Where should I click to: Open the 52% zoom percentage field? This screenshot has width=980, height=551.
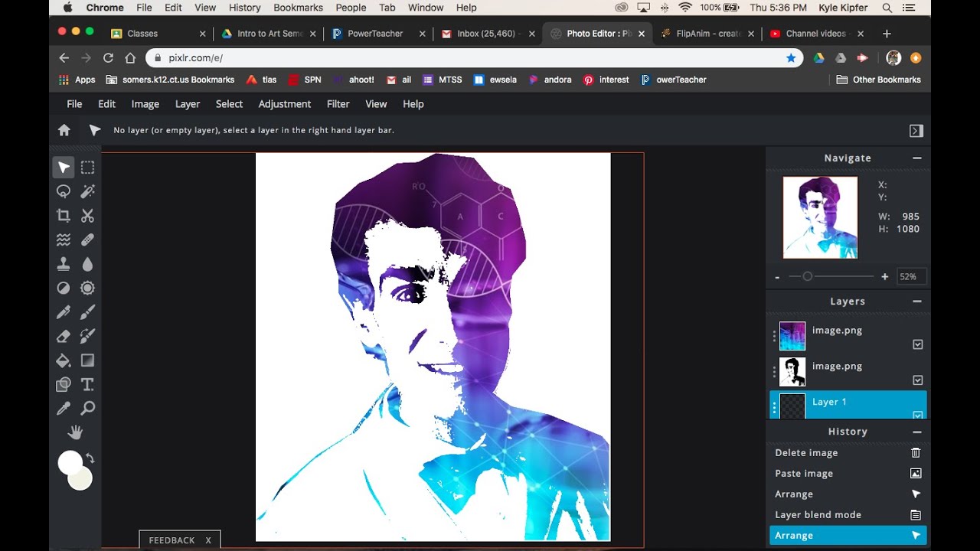click(x=911, y=277)
